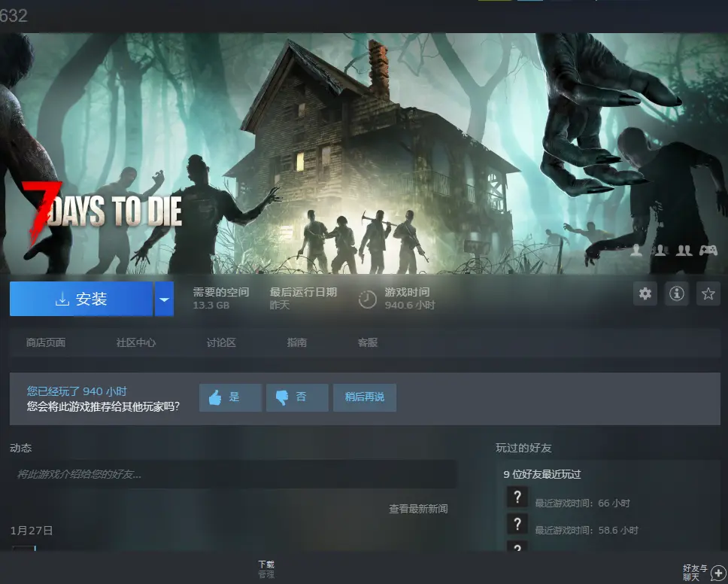Open the 查看最新新闻 link
Image resolution: width=728 pixels, height=584 pixels.
coord(418,509)
